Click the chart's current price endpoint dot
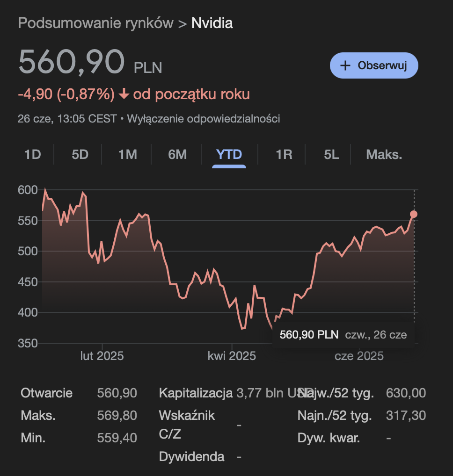Screen dimensions: 453x476 tap(414, 215)
